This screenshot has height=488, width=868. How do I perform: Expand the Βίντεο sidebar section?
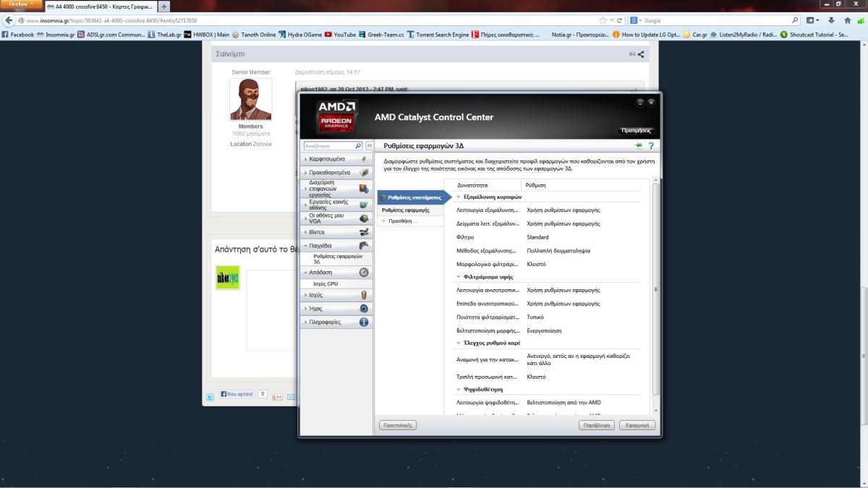[305, 232]
